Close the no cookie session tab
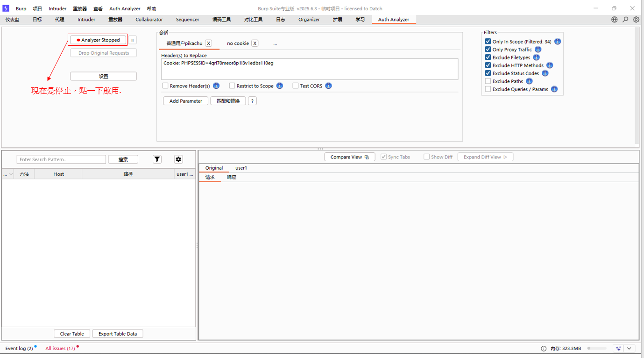The width and height of the screenshot is (644, 358). tap(255, 43)
